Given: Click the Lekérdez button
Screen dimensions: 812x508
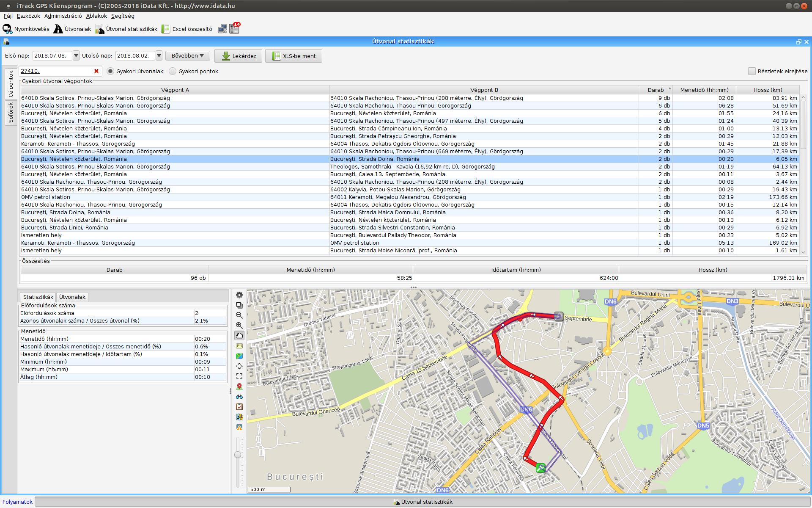Looking at the screenshot, I should [x=239, y=56].
